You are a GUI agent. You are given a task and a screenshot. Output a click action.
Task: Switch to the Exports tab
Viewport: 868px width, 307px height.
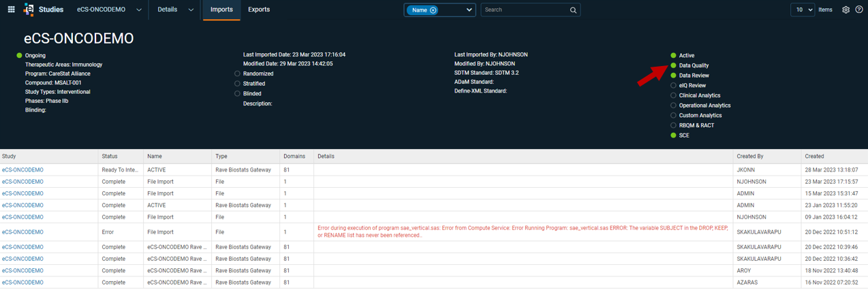259,10
